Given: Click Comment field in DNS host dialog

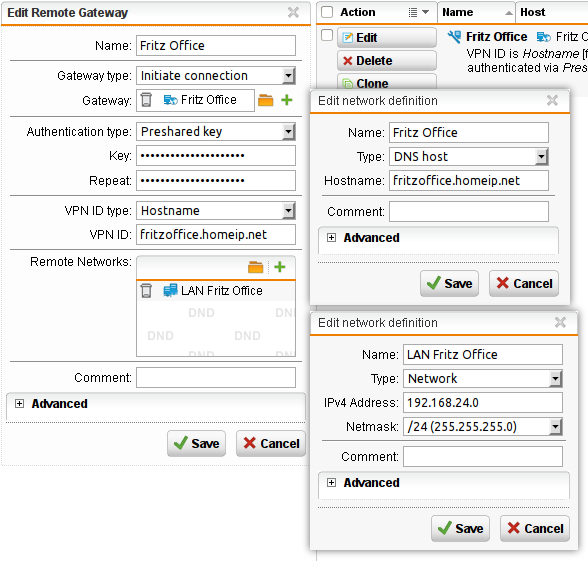Looking at the screenshot, I should (x=469, y=212).
